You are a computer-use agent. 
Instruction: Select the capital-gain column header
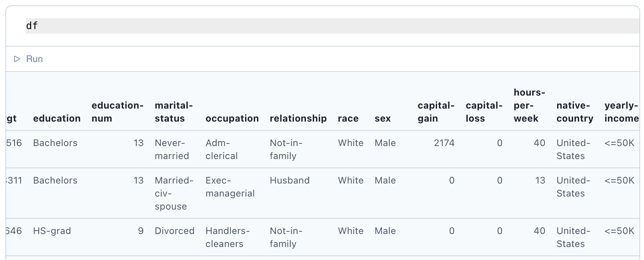(x=436, y=112)
